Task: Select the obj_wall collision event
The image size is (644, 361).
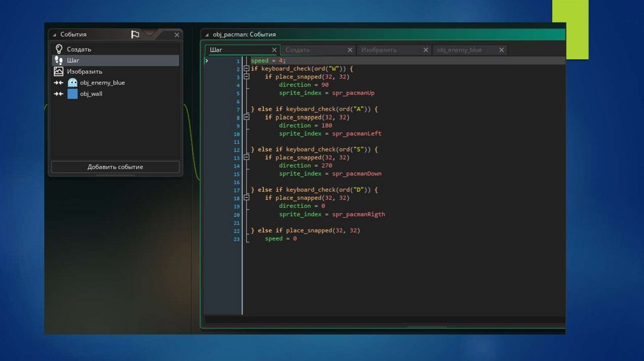Action: pyautogui.click(x=116, y=94)
